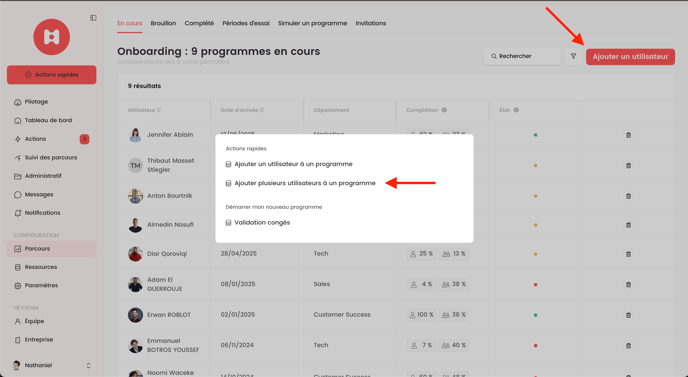Click Diar Qoroviqi's name
The width and height of the screenshot is (688, 377).
click(x=167, y=254)
